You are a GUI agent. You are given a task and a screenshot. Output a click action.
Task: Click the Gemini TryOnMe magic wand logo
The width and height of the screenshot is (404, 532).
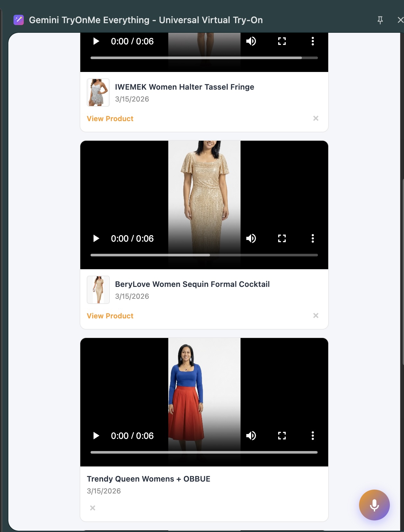tap(19, 20)
